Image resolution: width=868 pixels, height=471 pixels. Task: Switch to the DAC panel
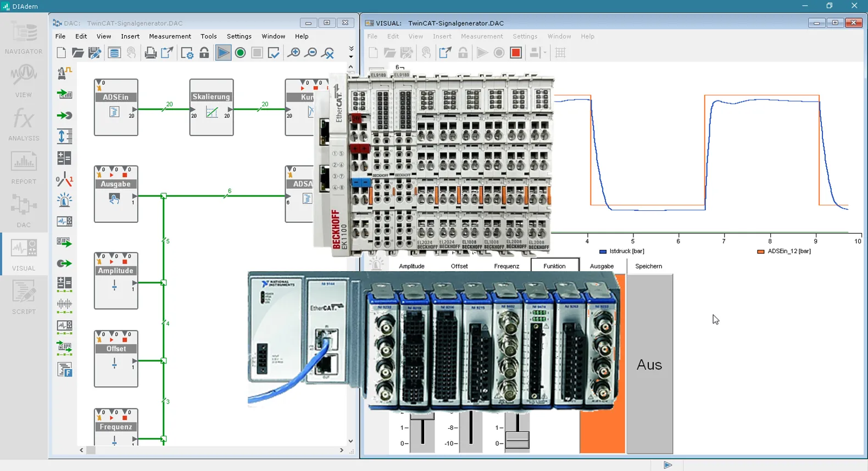(24, 211)
